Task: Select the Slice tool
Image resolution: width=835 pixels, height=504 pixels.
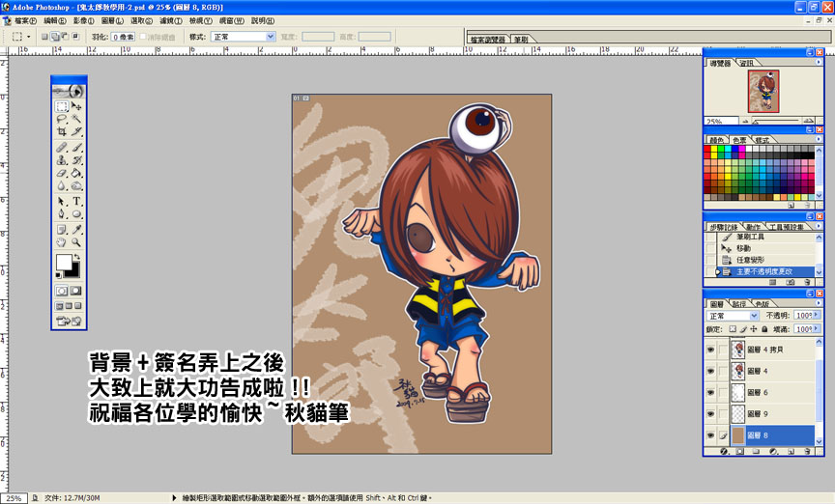Action: click(76, 131)
